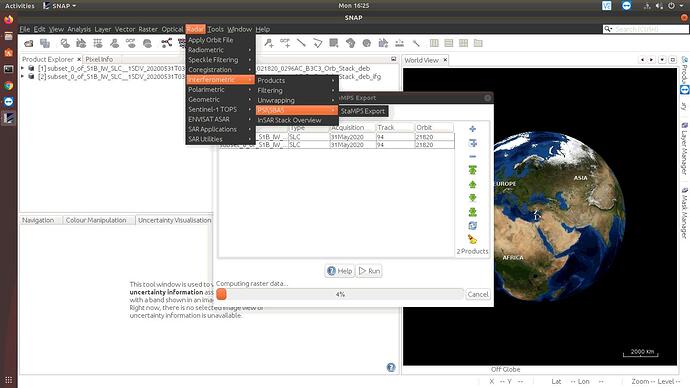Select the Uncertainty Visualisation tab

click(174, 220)
